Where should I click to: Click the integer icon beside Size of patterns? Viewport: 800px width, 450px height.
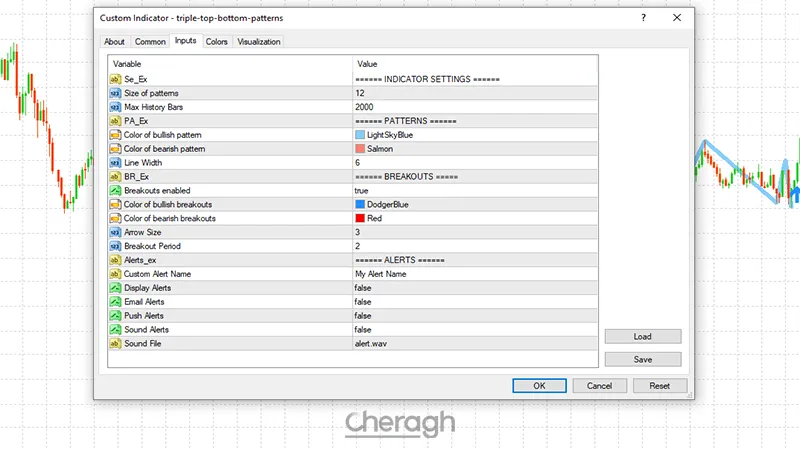115,93
